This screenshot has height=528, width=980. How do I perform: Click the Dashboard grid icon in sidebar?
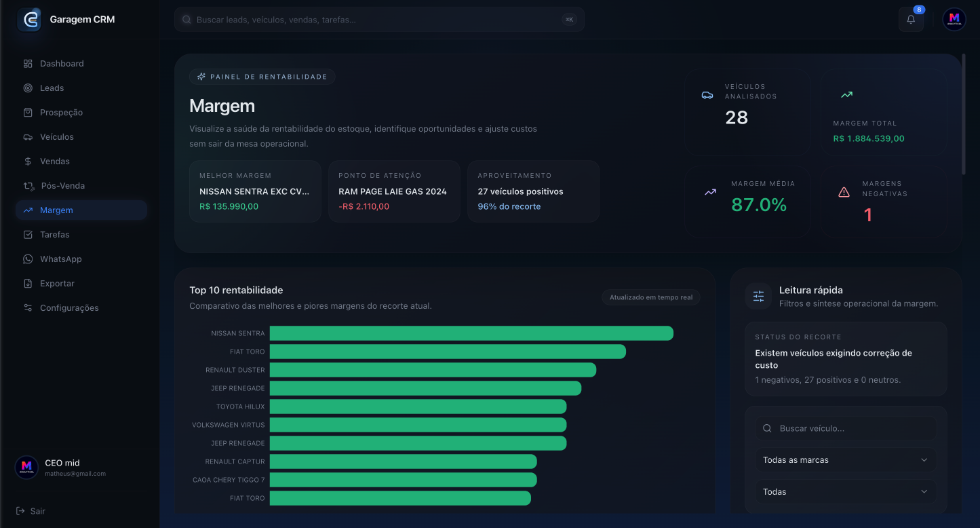tap(28, 64)
